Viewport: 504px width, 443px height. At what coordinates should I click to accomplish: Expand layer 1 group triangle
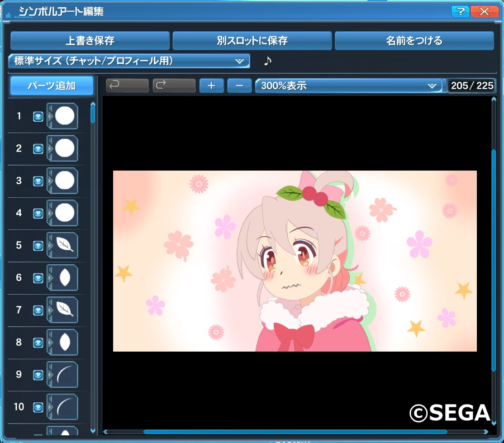[50, 116]
